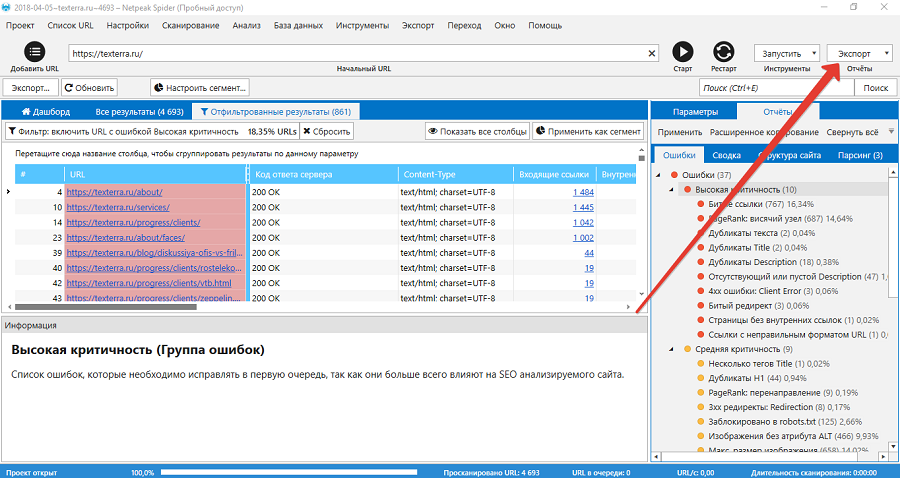Sort by Входящие ссылки column header
900x478 pixels.
(x=555, y=174)
